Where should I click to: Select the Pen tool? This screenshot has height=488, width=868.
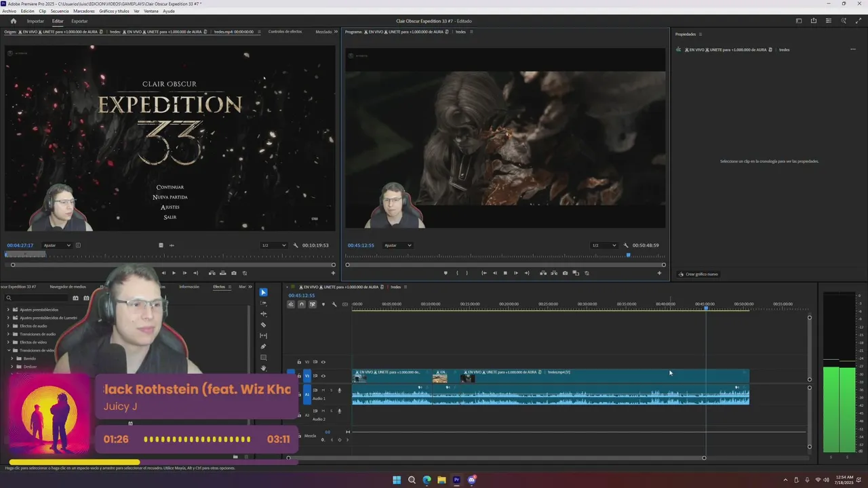pyautogui.click(x=263, y=346)
